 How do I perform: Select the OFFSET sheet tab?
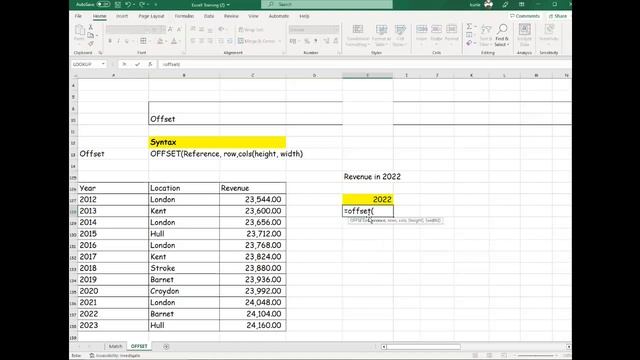point(139,346)
